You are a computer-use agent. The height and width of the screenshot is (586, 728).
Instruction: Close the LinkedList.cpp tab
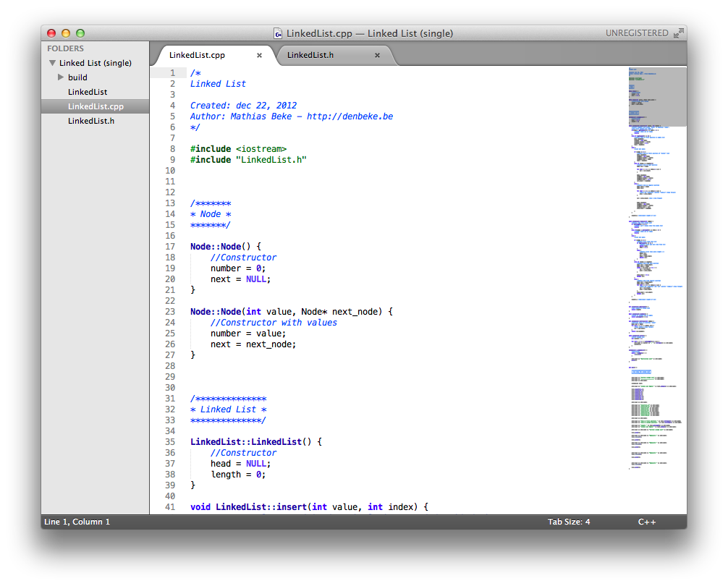[259, 56]
